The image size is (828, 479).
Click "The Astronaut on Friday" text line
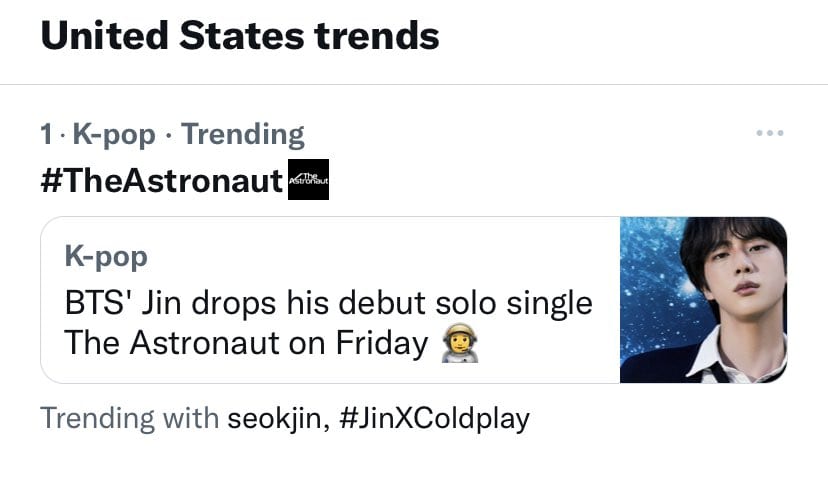(246, 343)
